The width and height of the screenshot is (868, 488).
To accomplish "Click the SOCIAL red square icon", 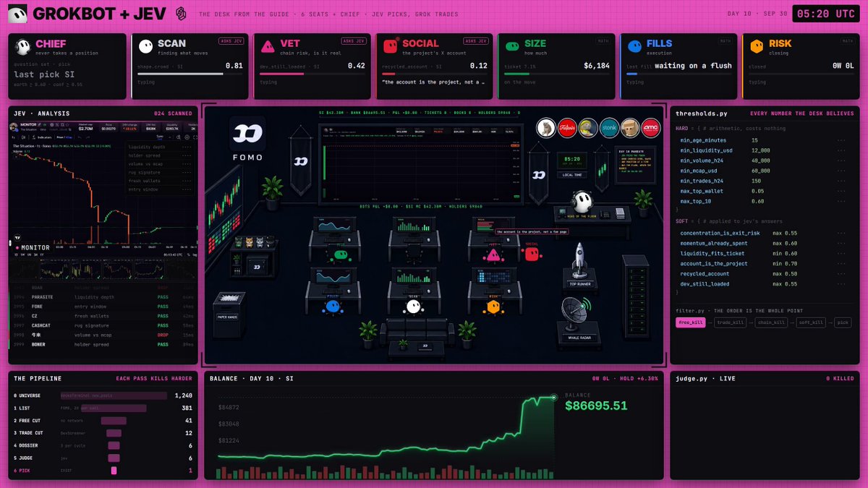I will [x=391, y=46].
